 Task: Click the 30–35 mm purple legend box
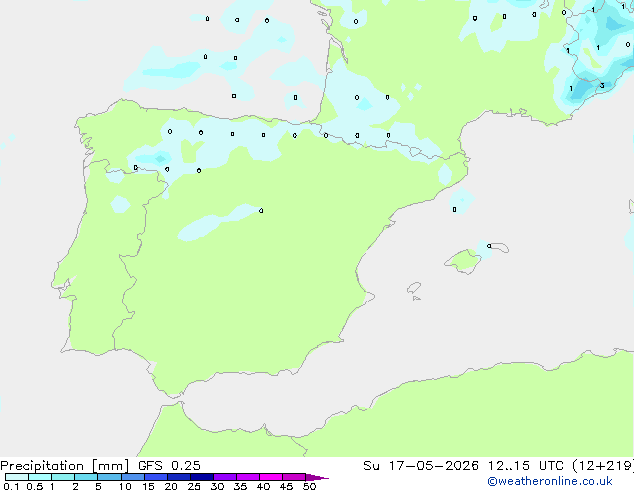pyautogui.click(x=224, y=477)
